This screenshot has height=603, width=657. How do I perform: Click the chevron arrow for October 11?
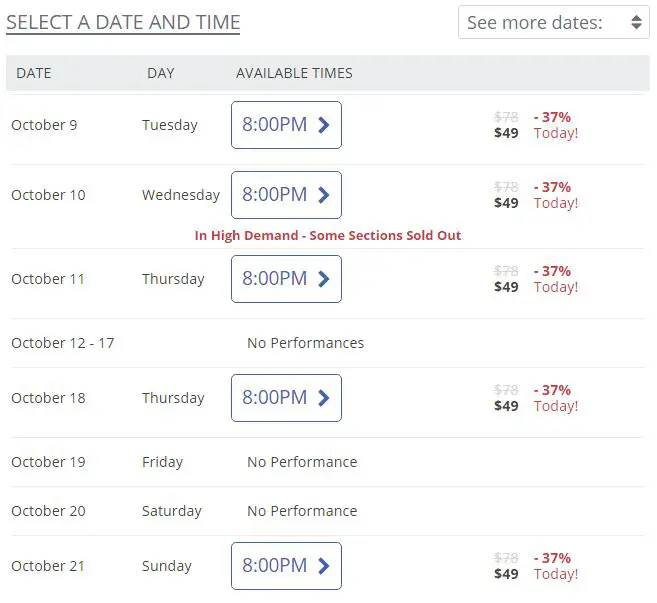(x=323, y=279)
